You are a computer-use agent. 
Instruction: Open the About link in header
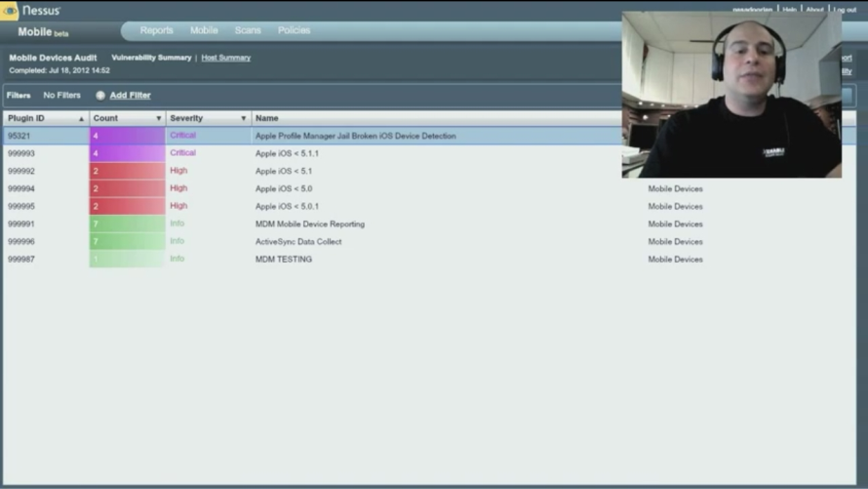click(x=814, y=10)
